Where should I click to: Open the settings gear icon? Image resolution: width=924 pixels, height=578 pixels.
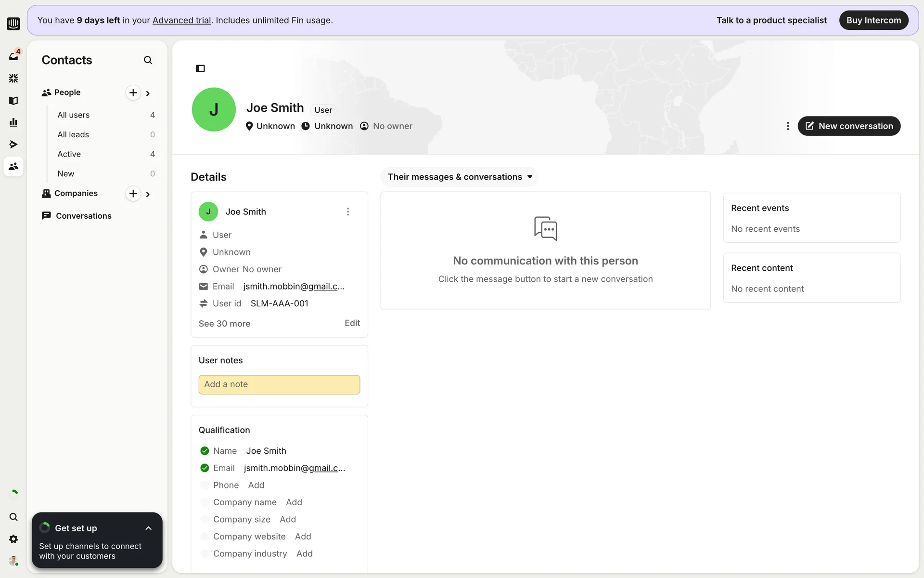click(13, 539)
